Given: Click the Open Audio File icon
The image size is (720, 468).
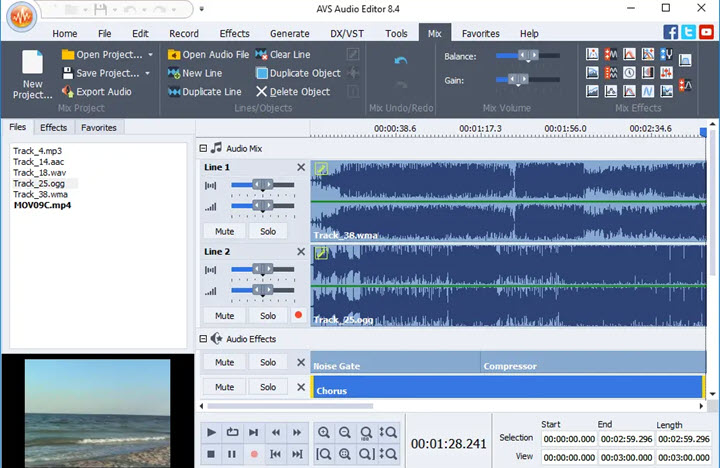Looking at the screenshot, I should (x=174, y=55).
